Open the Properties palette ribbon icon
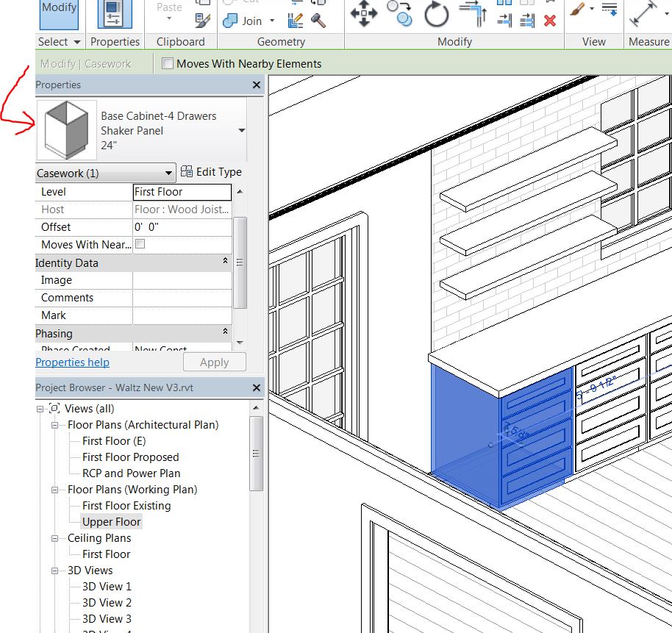The height and width of the screenshot is (633, 672). [x=114, y=15]
